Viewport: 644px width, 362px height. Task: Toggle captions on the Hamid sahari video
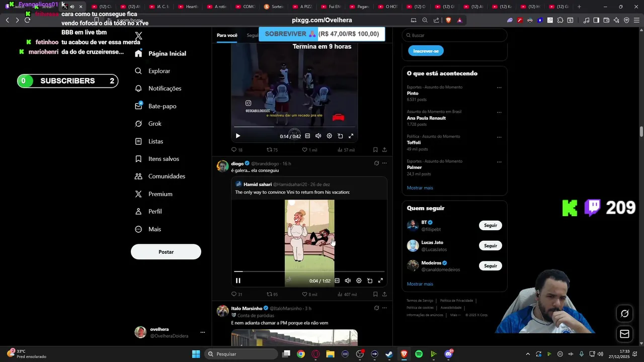tap(337, 281)
